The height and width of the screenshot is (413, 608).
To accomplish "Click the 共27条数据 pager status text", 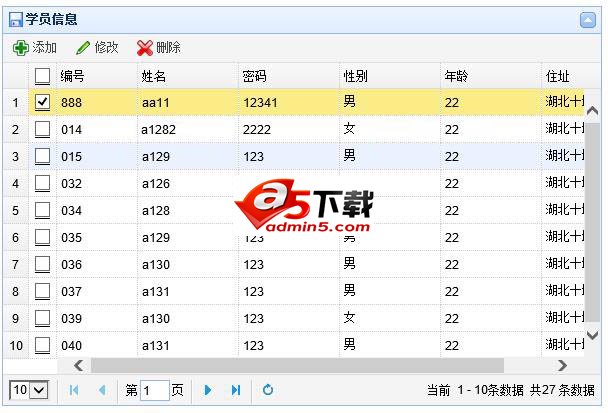I will (562, 390).
